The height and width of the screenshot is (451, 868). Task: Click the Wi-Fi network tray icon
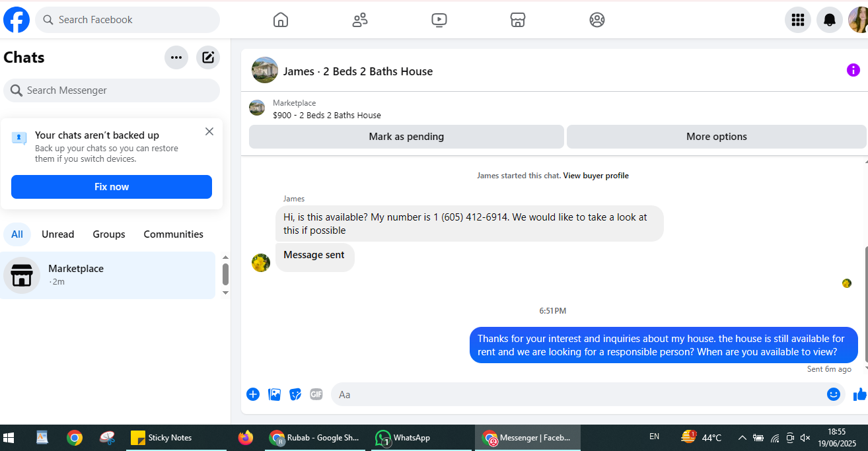point(774,438)
